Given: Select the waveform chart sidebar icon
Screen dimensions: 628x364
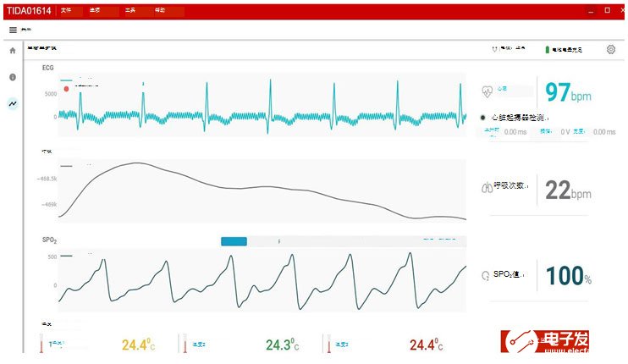Looking at the screenshot, I should pos(13,103).
